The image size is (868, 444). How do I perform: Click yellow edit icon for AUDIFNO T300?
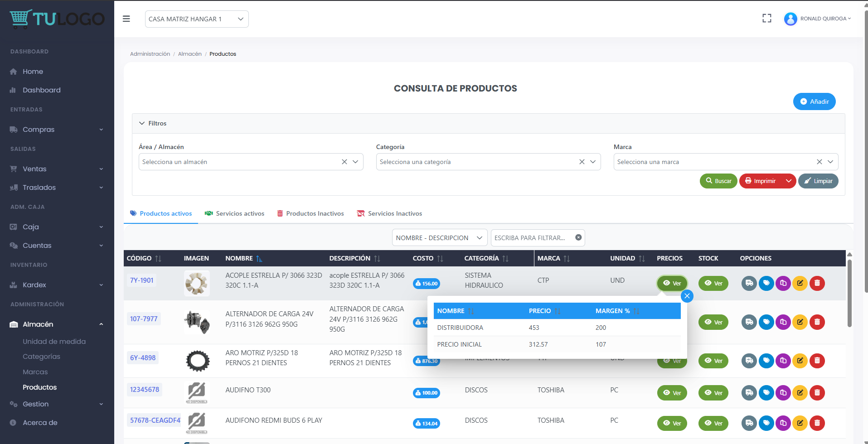(x=800, y=393)
